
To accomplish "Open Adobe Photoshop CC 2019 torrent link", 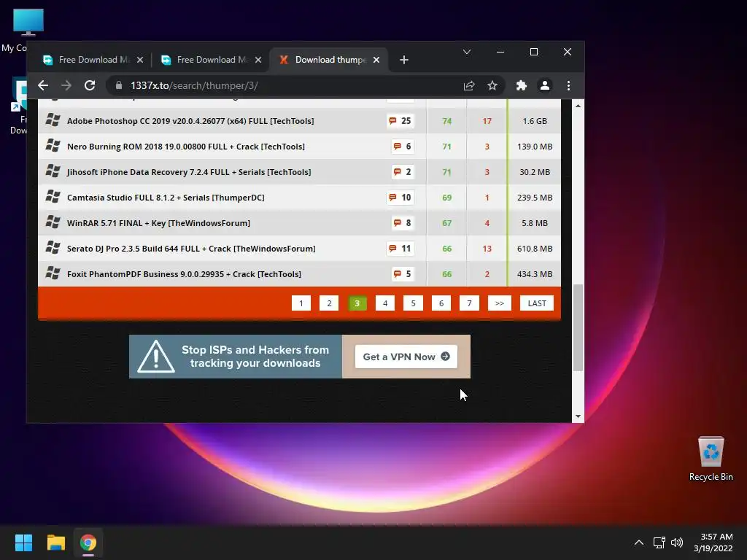I will [x=190, y=121].
